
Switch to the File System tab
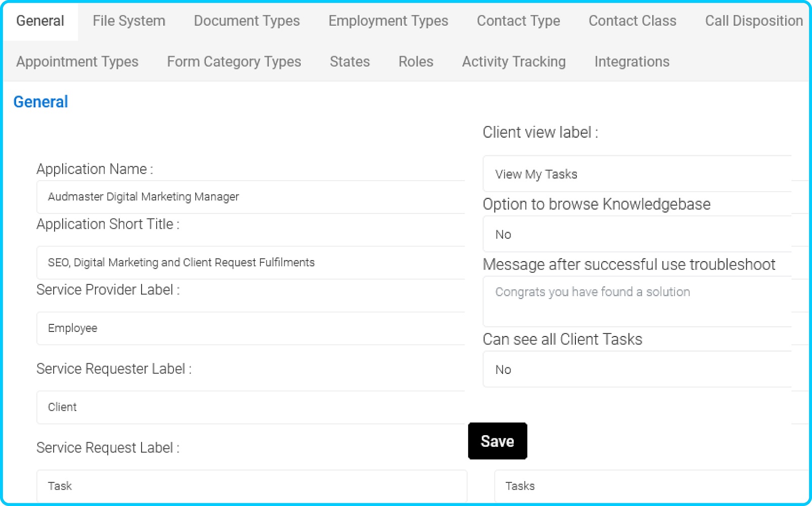[x=128, y=21]
